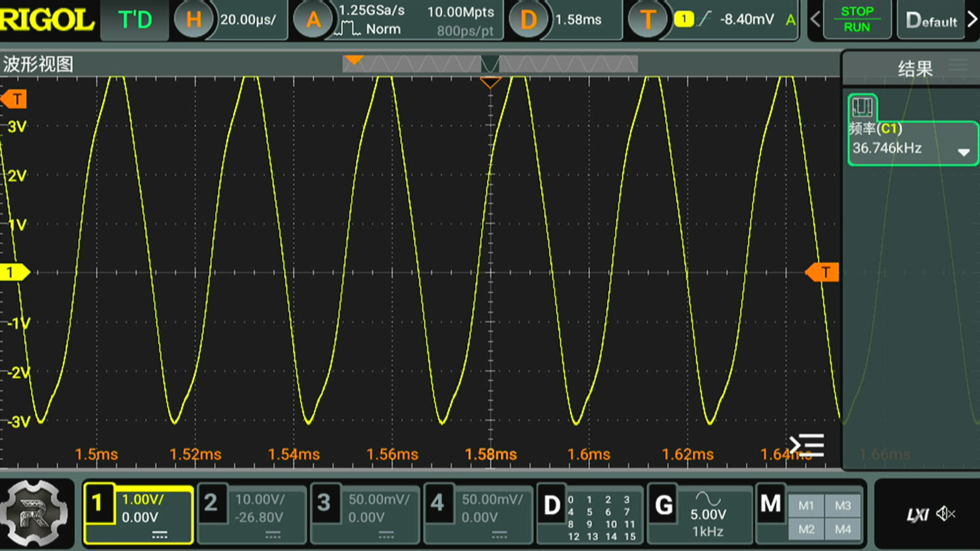This screenshot has width=980, height=551.
Task: Open the lined menu icon near waveform
Action: [x=806, y=445]
